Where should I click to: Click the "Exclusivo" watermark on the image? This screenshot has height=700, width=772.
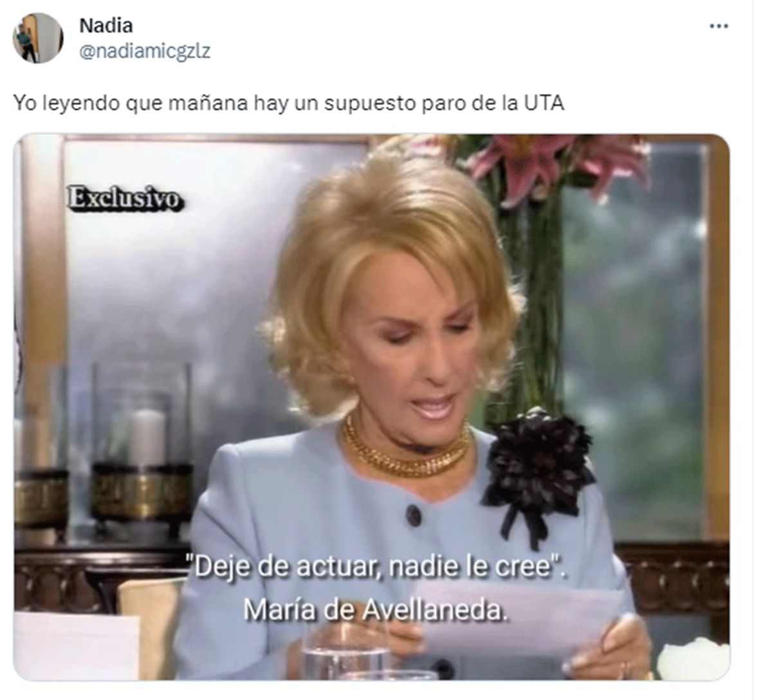click(125, 198)
